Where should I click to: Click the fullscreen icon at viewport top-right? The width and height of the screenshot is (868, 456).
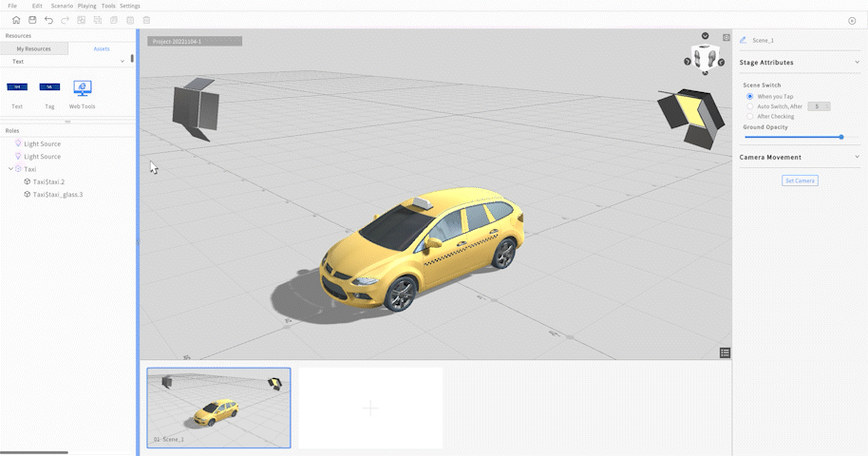point(726,38)
